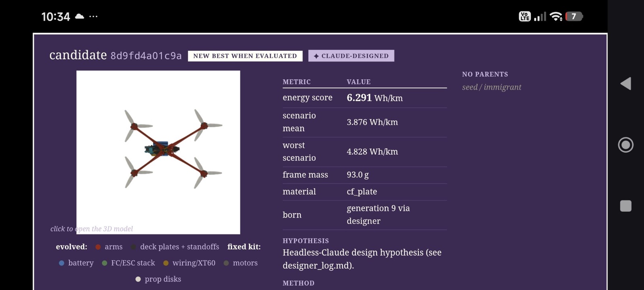Click the 'scenario mean' row label
Screen dimensions: 644x290
[299, 122]
